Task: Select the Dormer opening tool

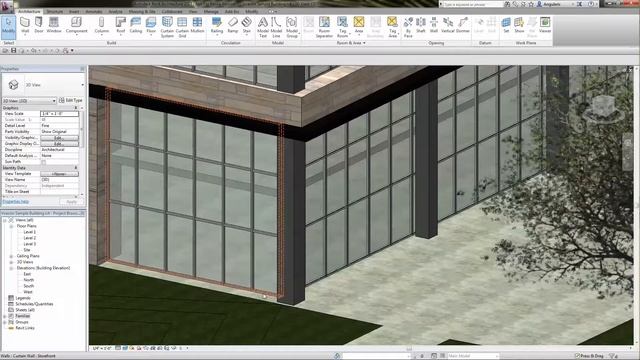Action: point(463,26)
